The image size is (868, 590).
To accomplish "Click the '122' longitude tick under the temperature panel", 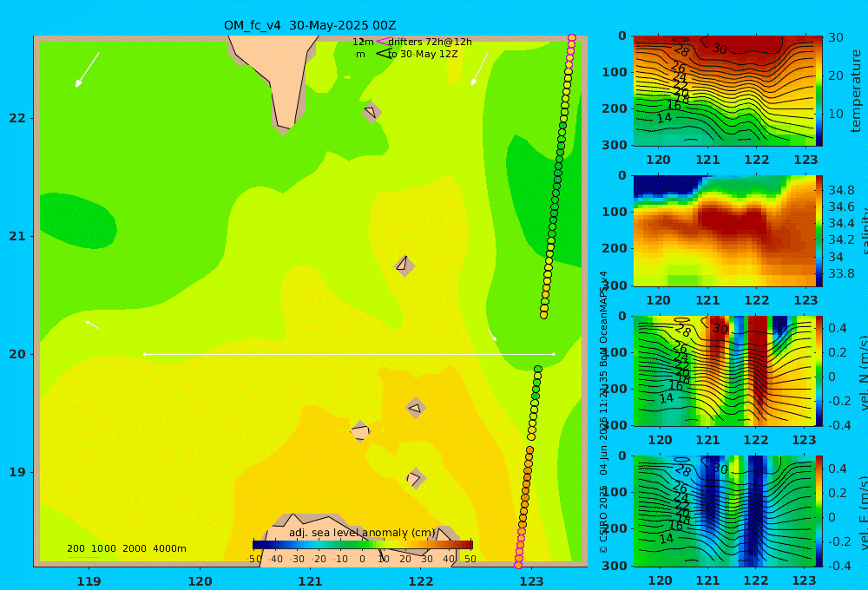I will [x=757, y=160].
